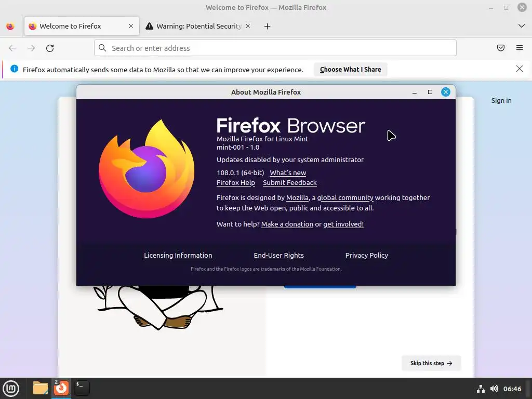
Task: Open the Firefox Help link
Action: 236,182
